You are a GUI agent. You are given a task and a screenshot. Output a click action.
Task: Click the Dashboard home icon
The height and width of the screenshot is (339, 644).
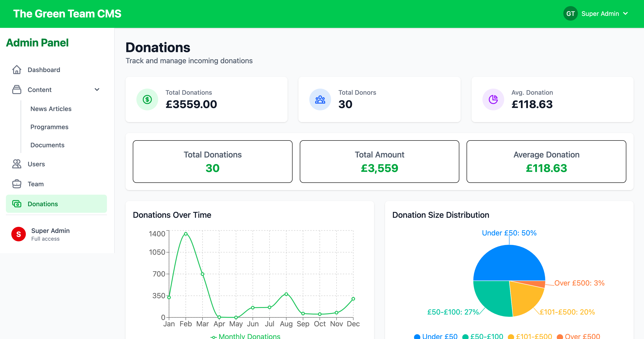click(17, 70)
